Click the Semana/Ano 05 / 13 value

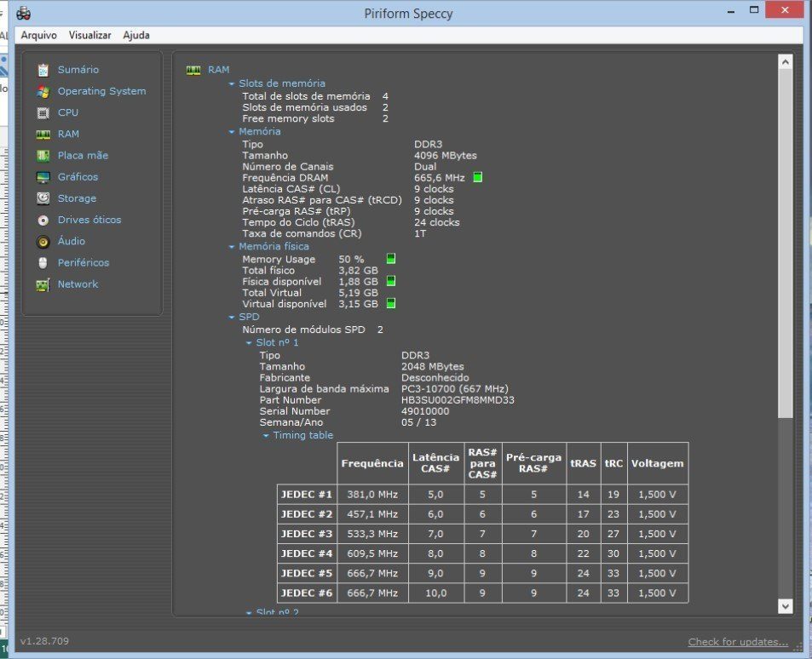pos(418,422)
